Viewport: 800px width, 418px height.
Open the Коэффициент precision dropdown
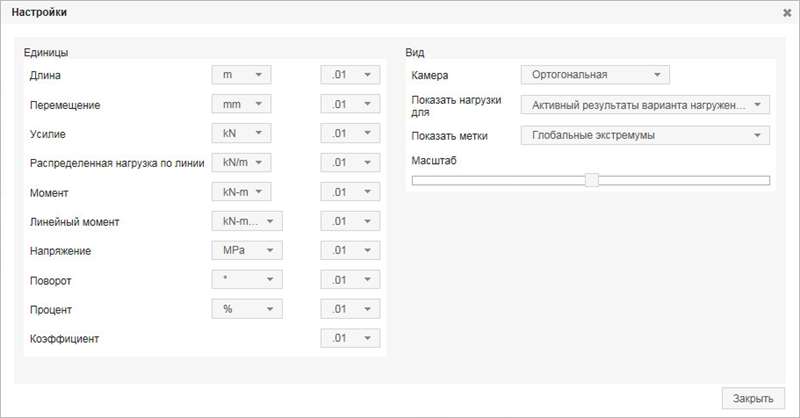350,338
